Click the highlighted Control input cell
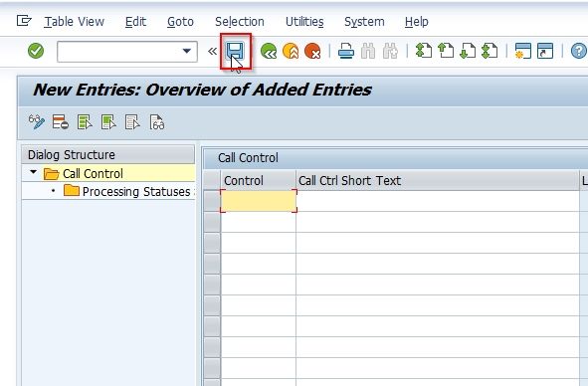588x386 pixels. (259, 201)
